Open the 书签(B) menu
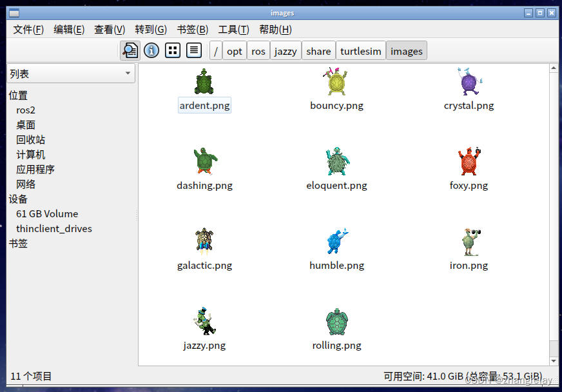The height and width of the screenshot is (392, 562). tap(192, 30)
